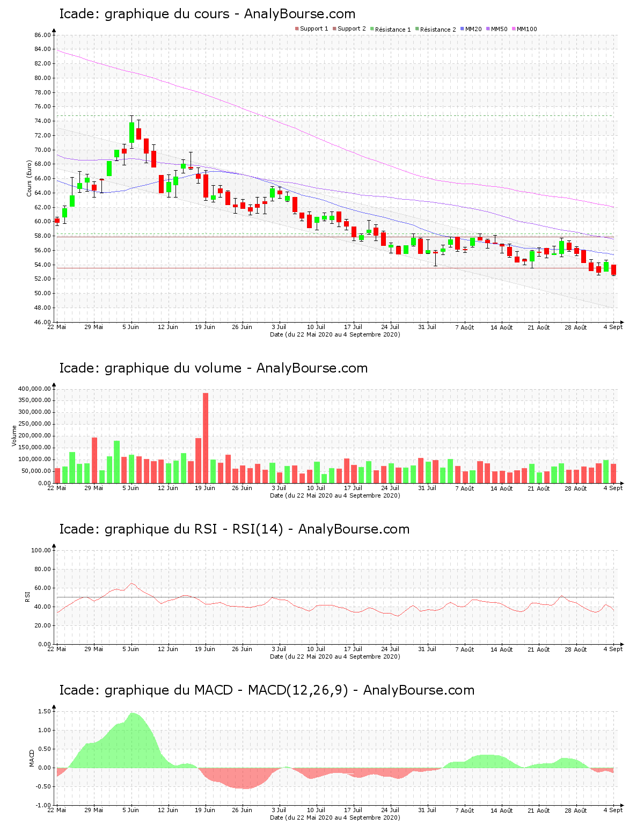Select the Résistance 2 legend entry
The height and width of the screenshot is (832, 644).
pyautogui.click(x=435, y=29)
